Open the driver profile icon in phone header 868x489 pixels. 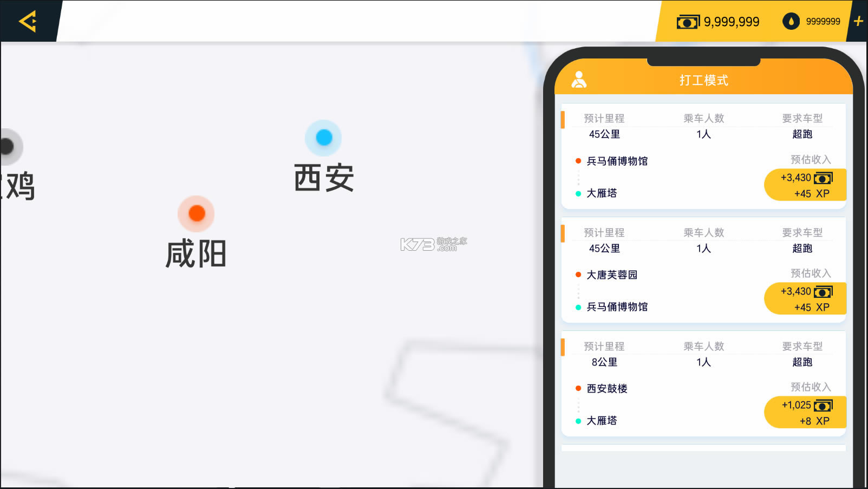coord(579,80)
